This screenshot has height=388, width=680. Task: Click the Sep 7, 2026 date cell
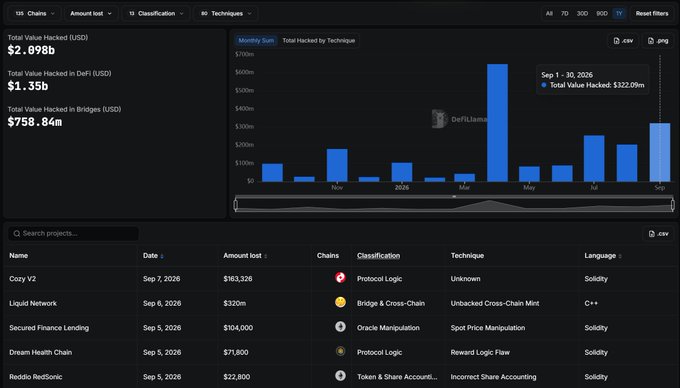(x=162, y=279)
